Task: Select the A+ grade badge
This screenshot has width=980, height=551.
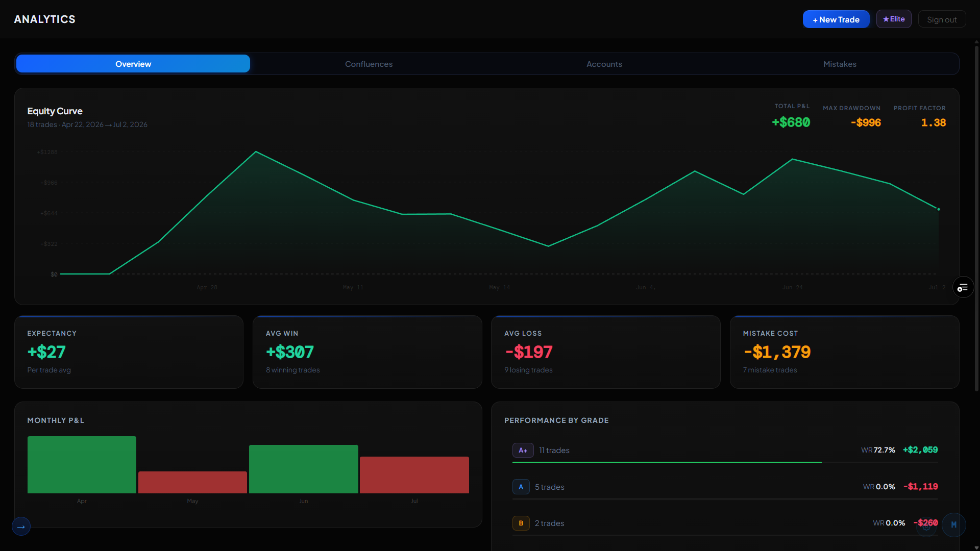Action: [x=523, y=450]
